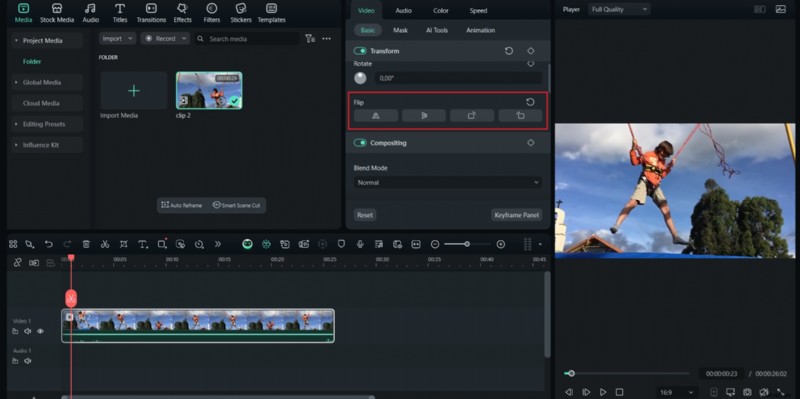
Task: Delete the selected clip with trash icon
Action: click(x=86, y=244)
